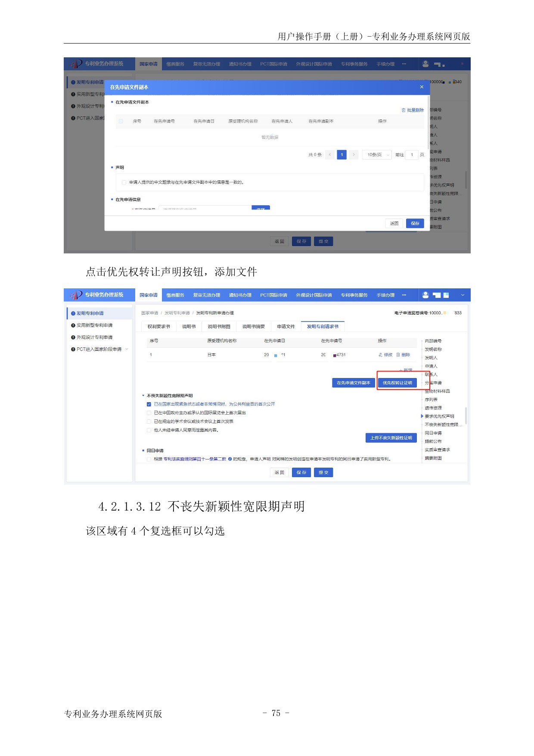534x756 pixels.
Task: Go to next page using pagination arrow
Action: 354,155
